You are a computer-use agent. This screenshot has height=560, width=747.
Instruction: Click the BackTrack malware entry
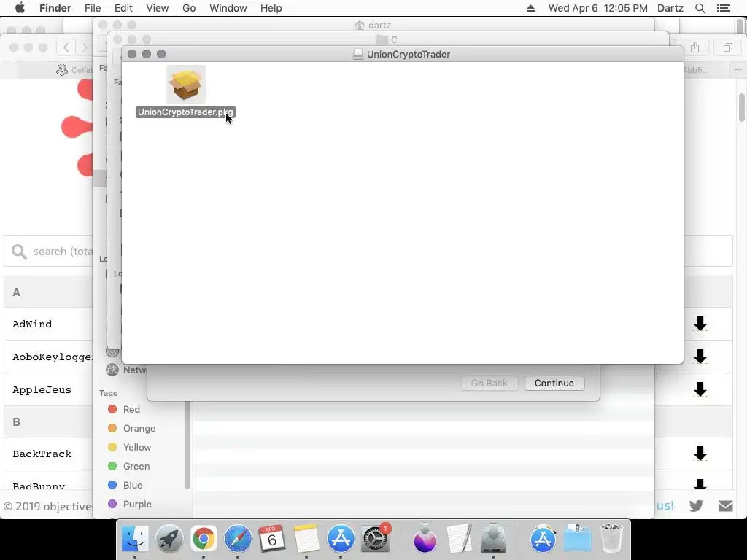[42, 454]
